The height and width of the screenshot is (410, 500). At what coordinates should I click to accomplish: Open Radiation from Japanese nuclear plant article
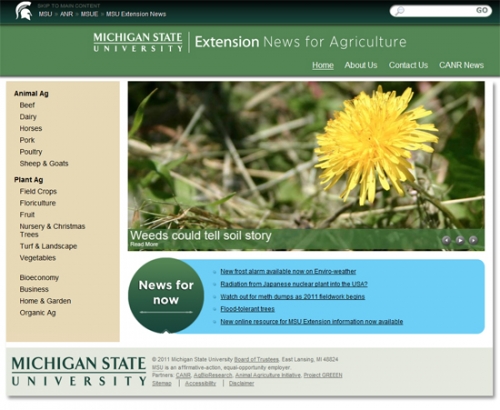coord(294,284)
